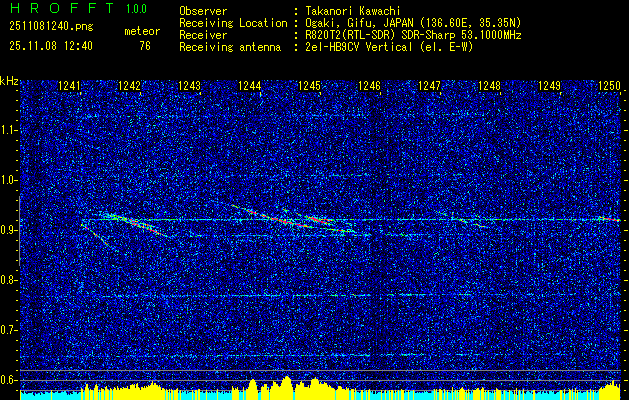
Task: Click the 1.0 kHz frequency label
Action: coord(9,180)
